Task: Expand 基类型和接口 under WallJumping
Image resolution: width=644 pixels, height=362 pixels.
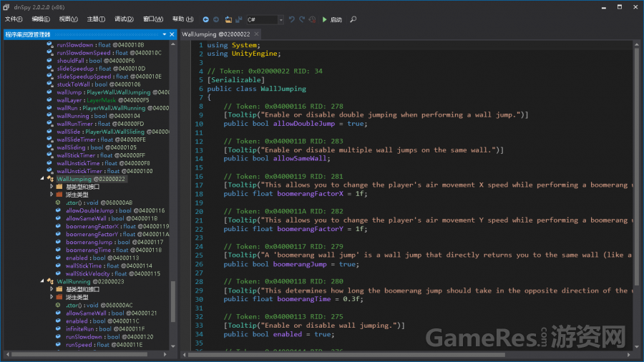Action: pyautogui.click(x=52, y=186)
